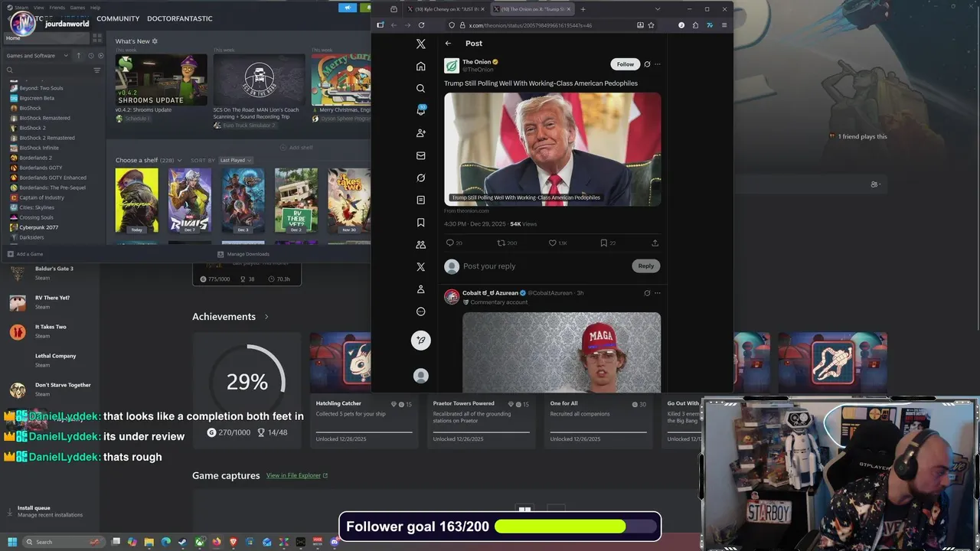Toggle Steam library sort-ascending arrow
Image resolution: width=980 pixels, height=551 pixels.
coord(78,56)
